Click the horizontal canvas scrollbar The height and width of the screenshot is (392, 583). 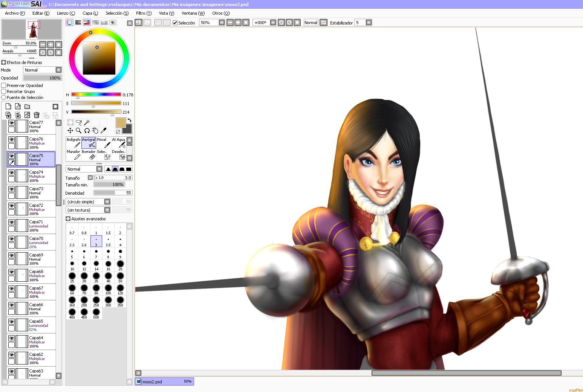tap(467, 373)
